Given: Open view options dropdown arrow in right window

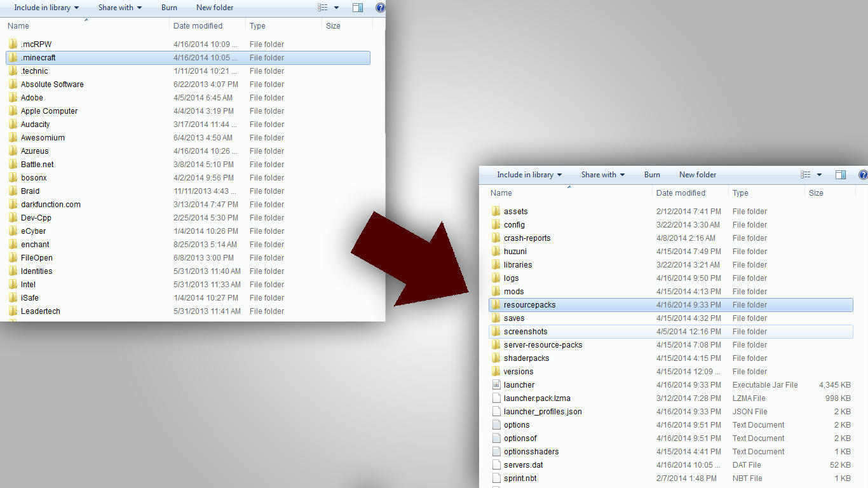Looking at the screenshot, I should point(819,175).
